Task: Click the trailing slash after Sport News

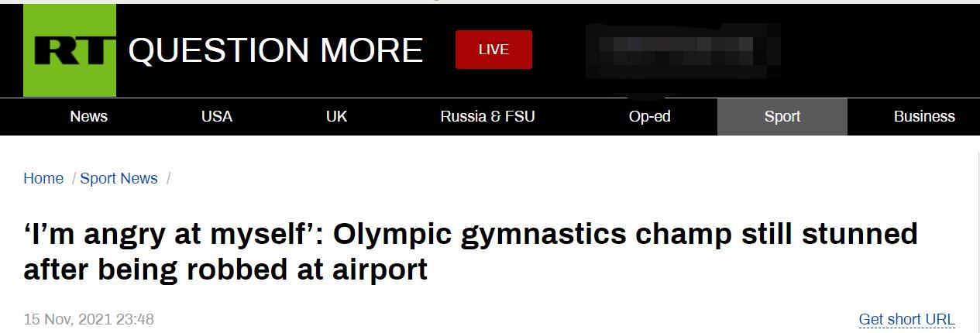Action: pos(168,179)
